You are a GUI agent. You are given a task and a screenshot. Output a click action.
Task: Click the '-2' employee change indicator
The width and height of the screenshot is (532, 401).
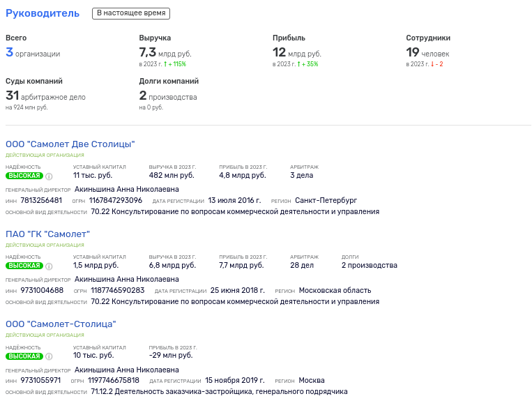(x=436, y=64)
